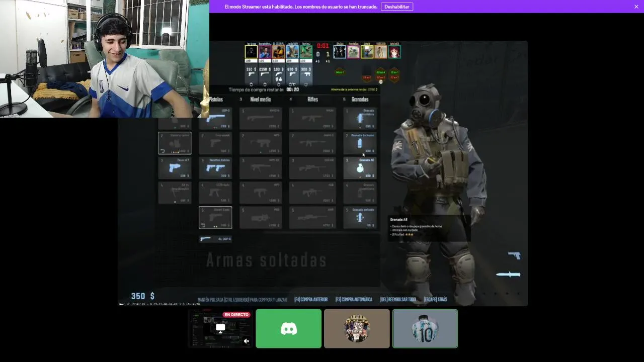Buy the Granada AE
The width and height of the screenshot is (644, 362).
coord(360,168)
